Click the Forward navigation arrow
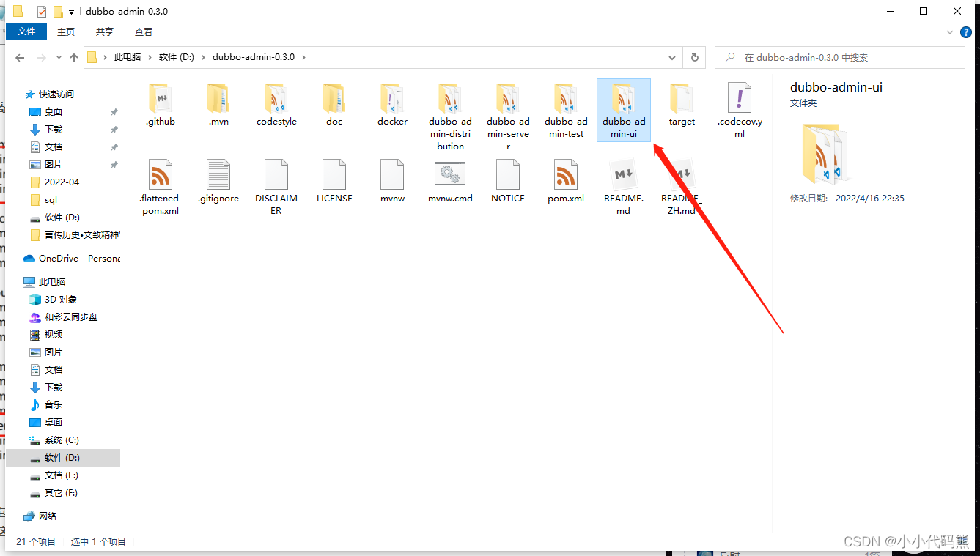Screen dimensions: 980x556 tap(41, 57)
